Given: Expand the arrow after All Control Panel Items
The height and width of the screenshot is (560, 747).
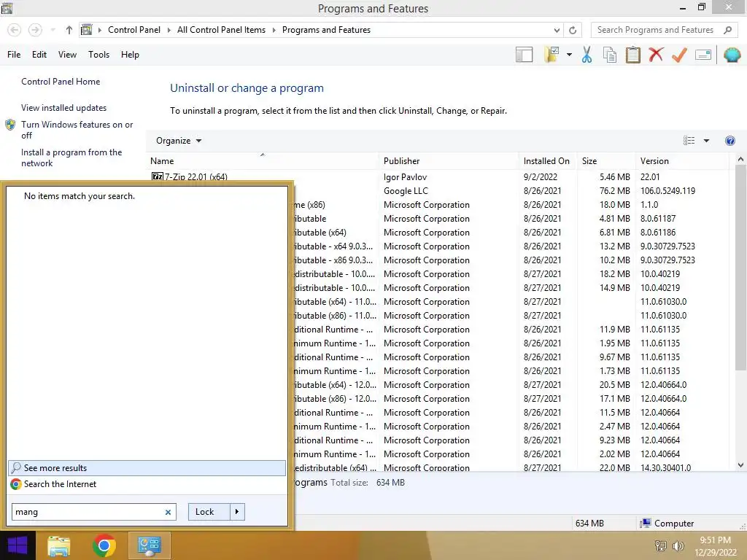Looking at the screenshot, I should 274,30.
